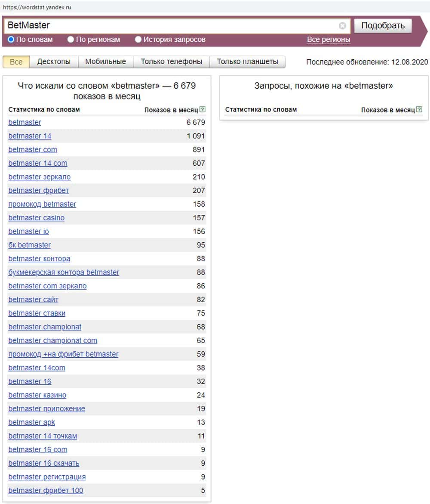Open the промокод betmaster link
The height and width of the screenshot is (504, 430).
(x=42, y=204)
